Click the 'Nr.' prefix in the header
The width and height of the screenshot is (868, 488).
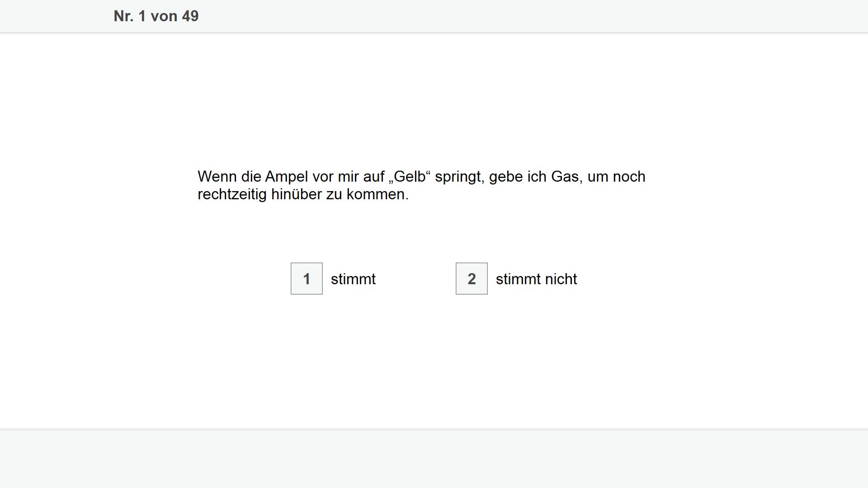pyautogui.click(x=123, y=16)
